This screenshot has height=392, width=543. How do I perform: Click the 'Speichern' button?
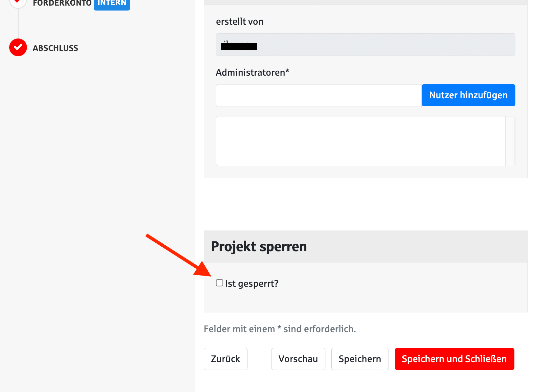[360, 359]
